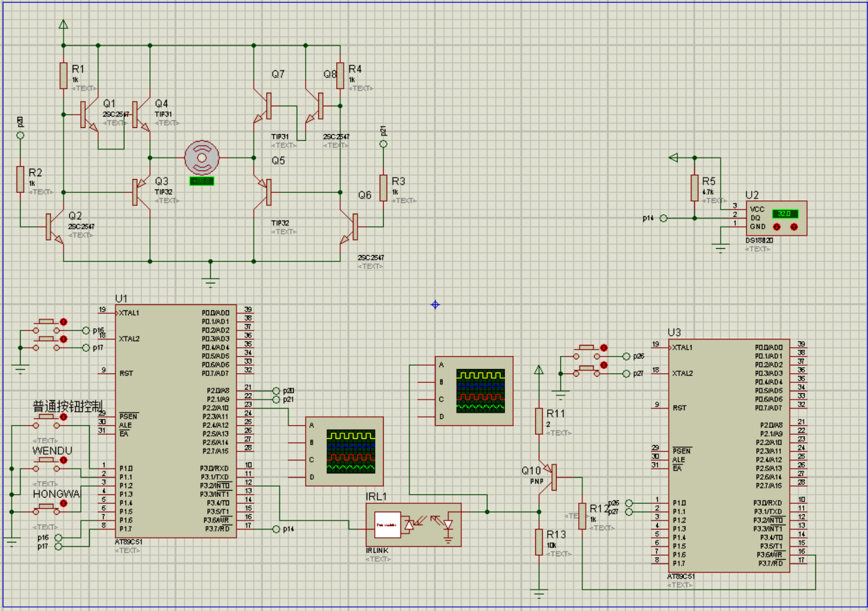Toggle the HONGWA push button actuator
The width and height of the screenshot is (868, 611).
click(x=64, y=503)
